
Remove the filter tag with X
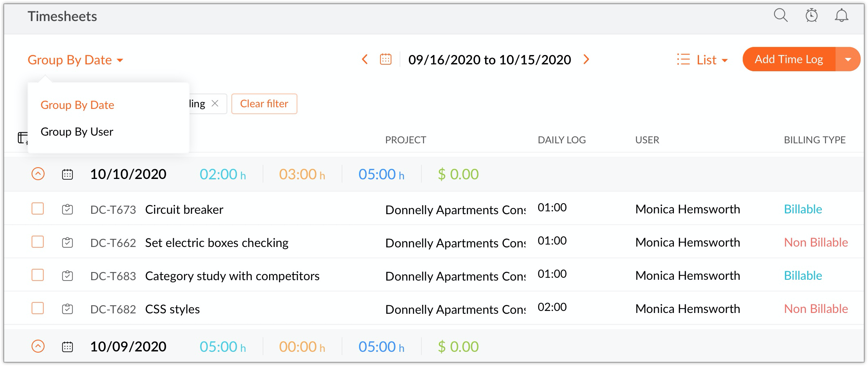[215, 104]
